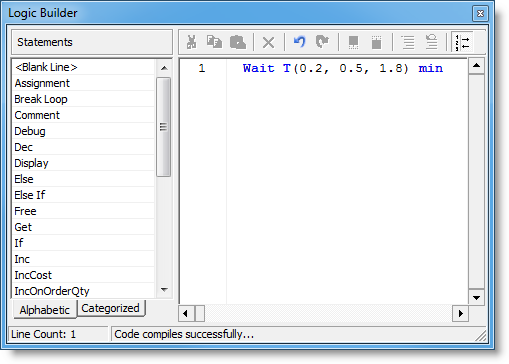Click the min unit in code line
Viewport: 509px width, 364px height.
point(431,68)
